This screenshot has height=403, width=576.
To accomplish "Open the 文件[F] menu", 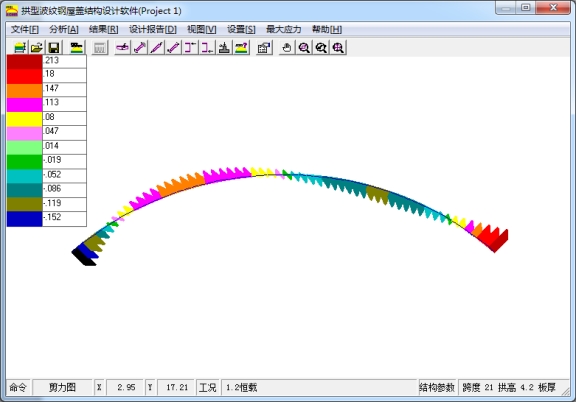I will (25, 29).
